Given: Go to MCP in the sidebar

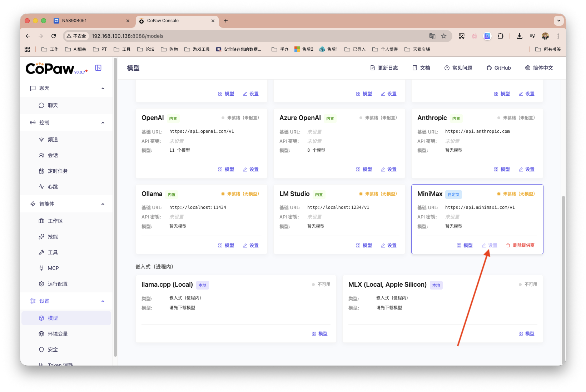Looking at the screenshot, I should [53, 268].
